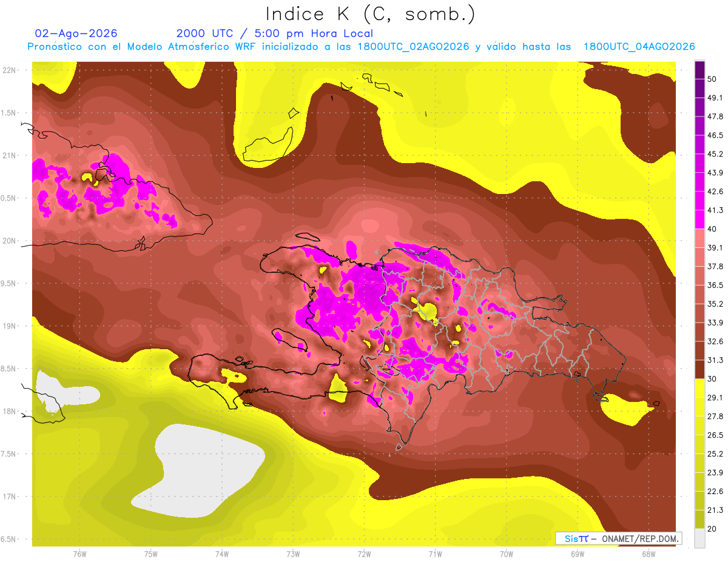Click the '17N' latitude label

coord(10,497)
